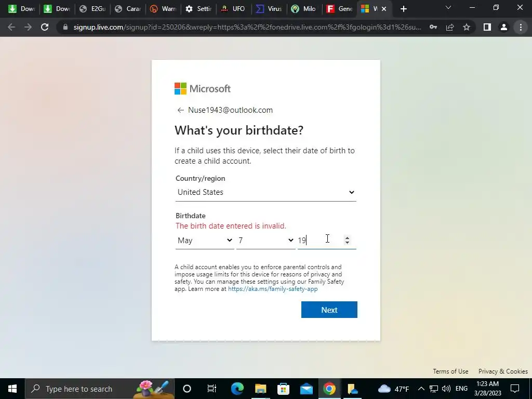Open the May month dropdown
The image size is (532, 399).
coord(205,241)
